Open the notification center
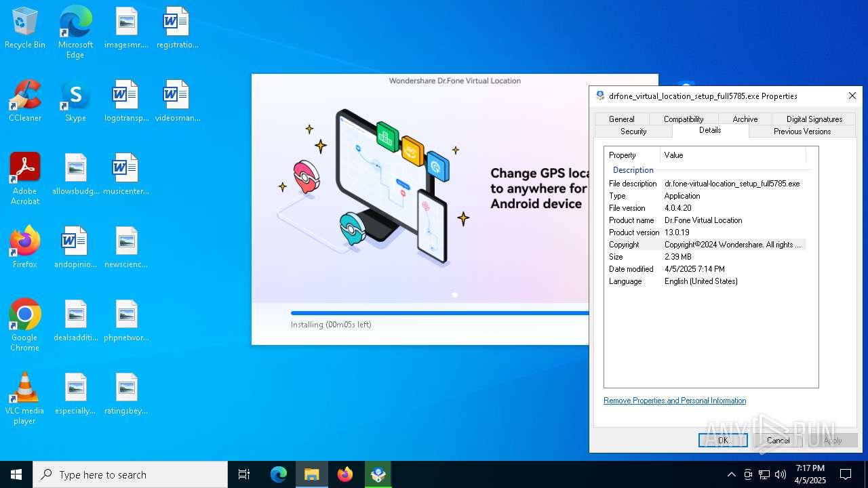This screenshot has height=488, width=868. click(x=846, y=474)
